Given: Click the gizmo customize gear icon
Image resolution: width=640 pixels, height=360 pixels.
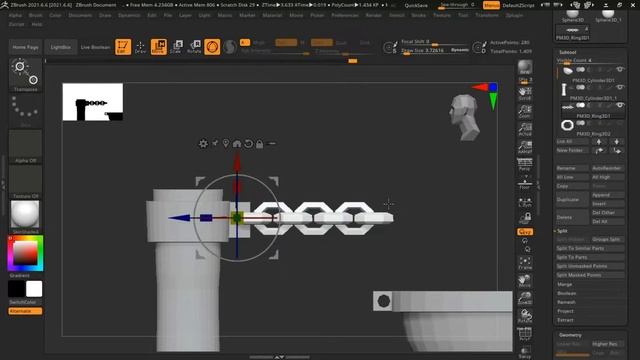Looking at the screenshot, I should point(203,144).
